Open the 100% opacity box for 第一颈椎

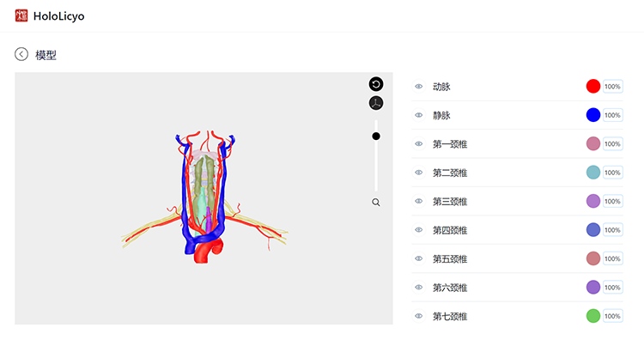612,143
